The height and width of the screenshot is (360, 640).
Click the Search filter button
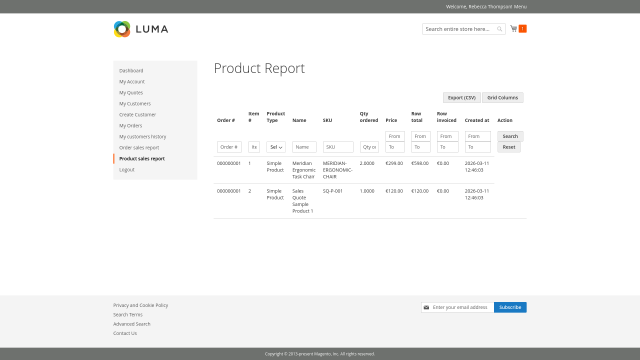click(x=510, y=136)
